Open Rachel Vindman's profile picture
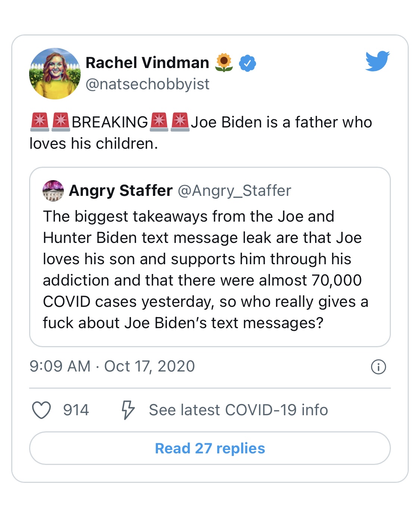Viewport: 420px width, 524px height. click(x=55, y=74)
